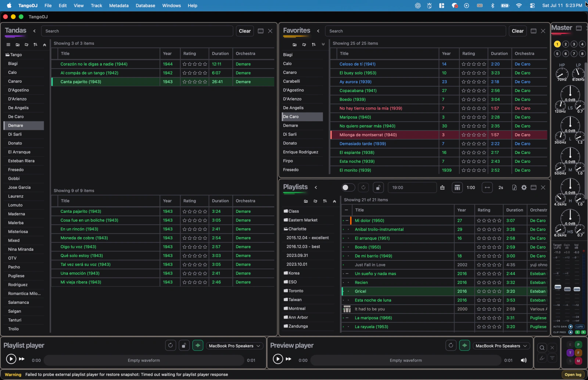
Task: Open the Playlists settings gear
Action: (x=524, y=187)
